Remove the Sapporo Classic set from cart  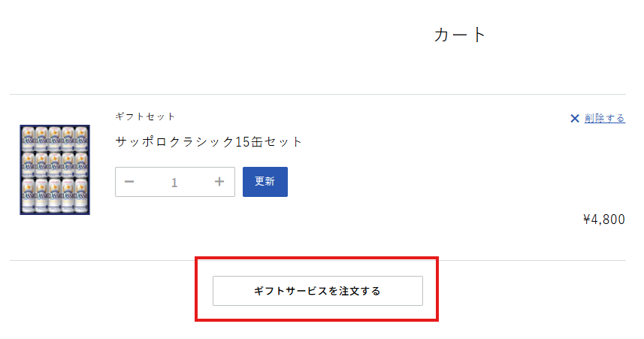[604, 118]
